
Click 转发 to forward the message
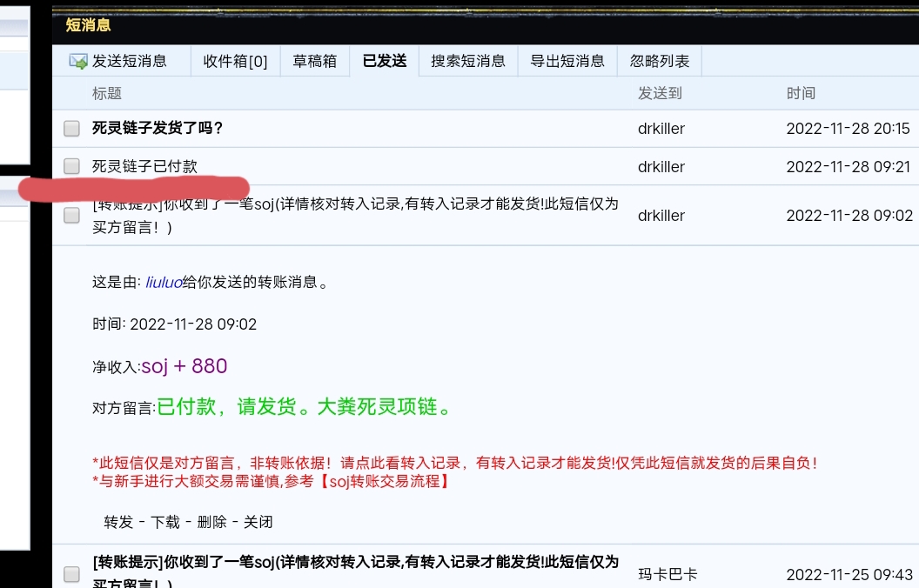pyautogui.click(x=118, y=522)
